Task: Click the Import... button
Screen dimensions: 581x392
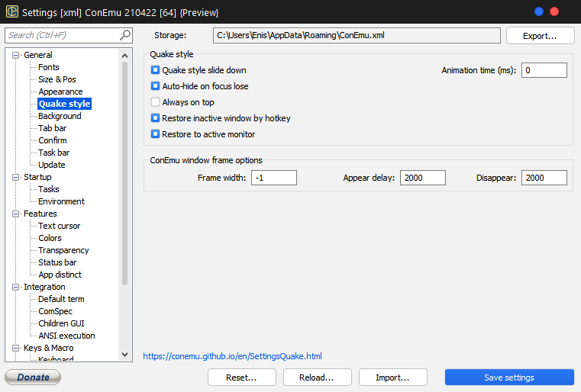Action: tap(392, 378)
